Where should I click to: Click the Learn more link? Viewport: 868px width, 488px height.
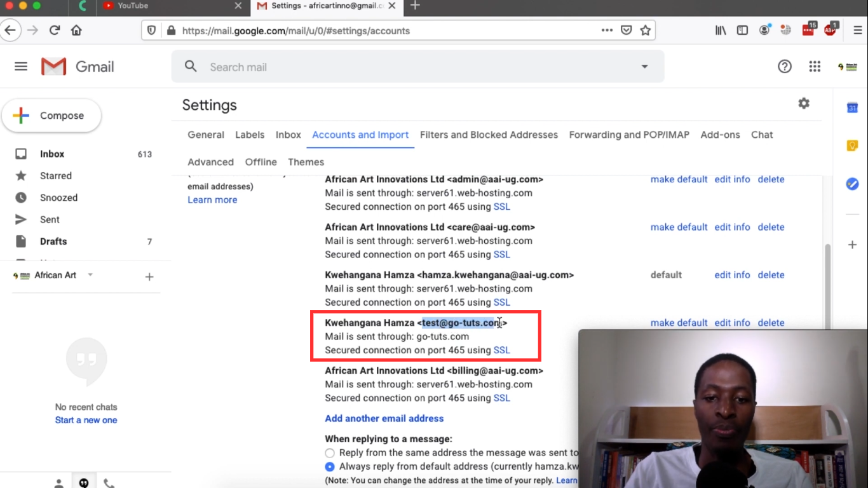[212, 200]
